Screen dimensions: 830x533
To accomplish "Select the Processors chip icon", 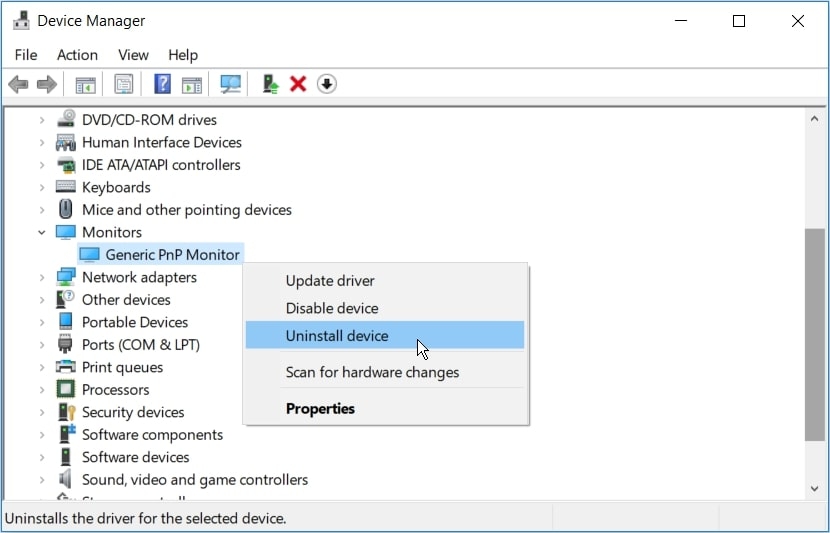I will point(66,389).
